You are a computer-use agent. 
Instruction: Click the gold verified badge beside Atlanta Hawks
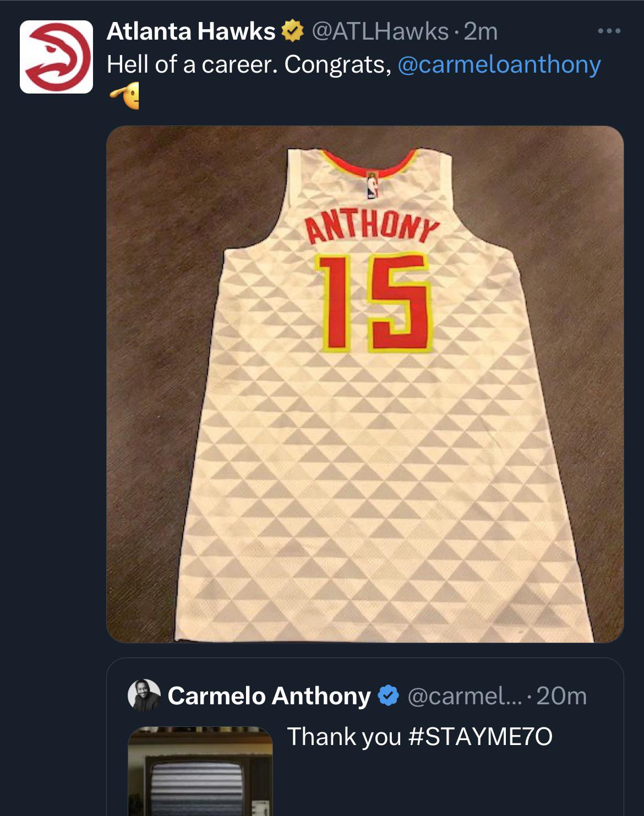pyautogui.click(x=292, y=31)
